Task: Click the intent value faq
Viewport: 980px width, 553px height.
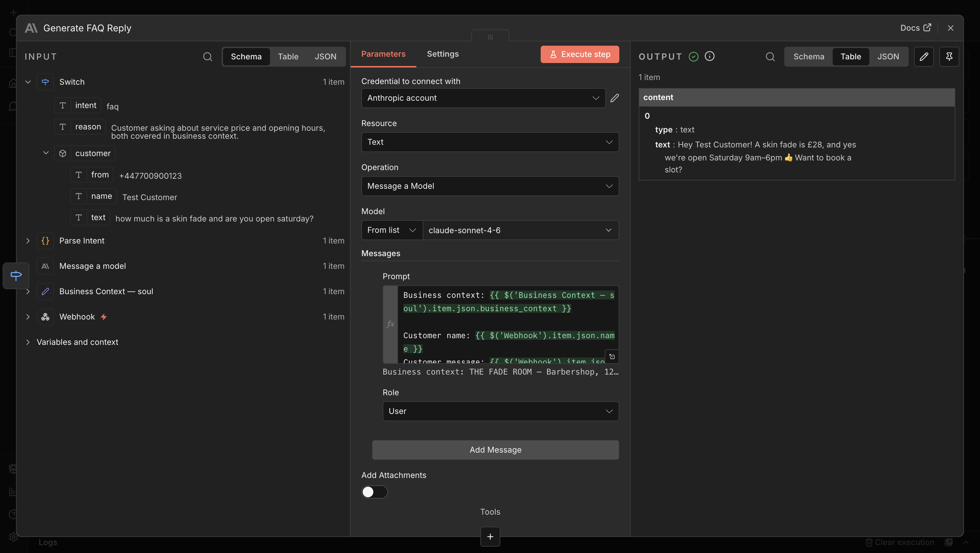Action: [112, 107]
